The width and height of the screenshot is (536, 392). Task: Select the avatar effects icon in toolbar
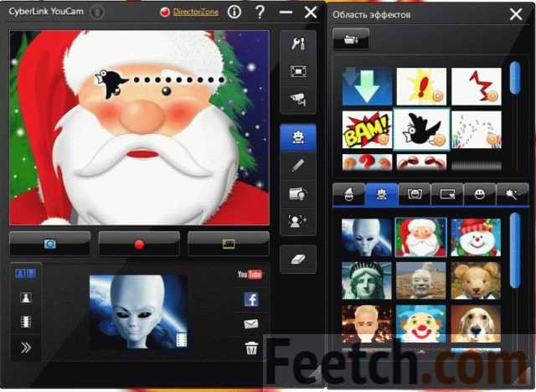coord(298,137)
